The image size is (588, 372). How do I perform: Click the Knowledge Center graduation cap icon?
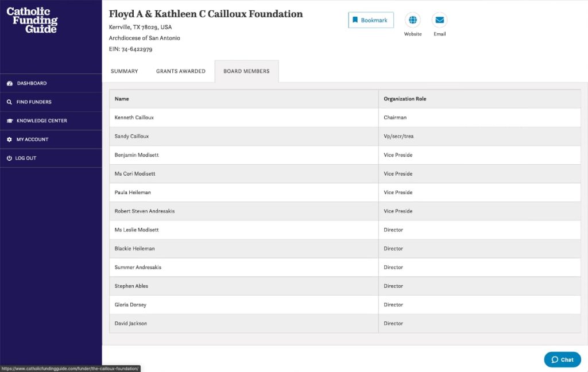point(10,121)
